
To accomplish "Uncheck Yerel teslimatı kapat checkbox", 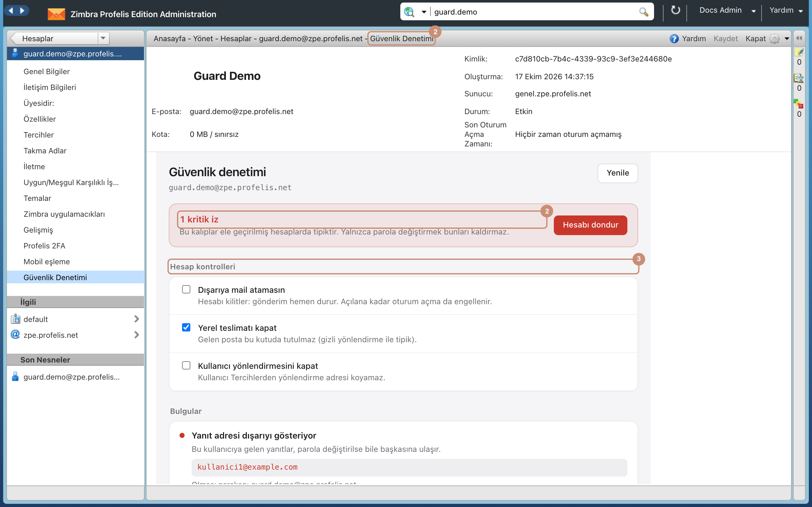I will (186, 327).
